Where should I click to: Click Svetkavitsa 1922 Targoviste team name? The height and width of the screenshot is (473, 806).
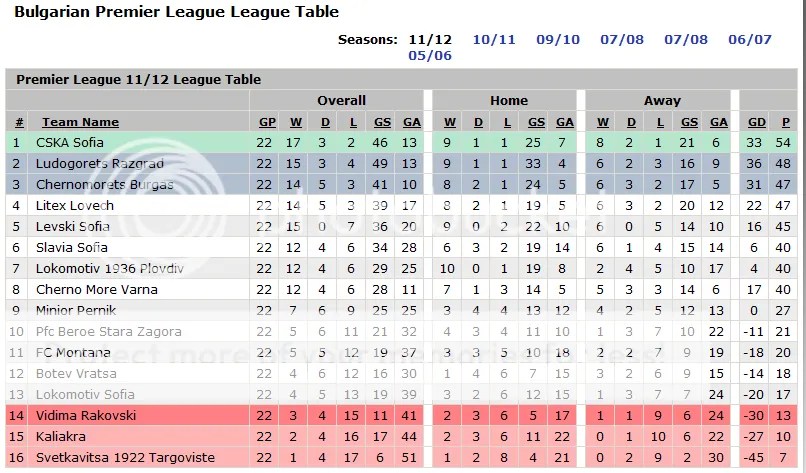tap(125, 458)
